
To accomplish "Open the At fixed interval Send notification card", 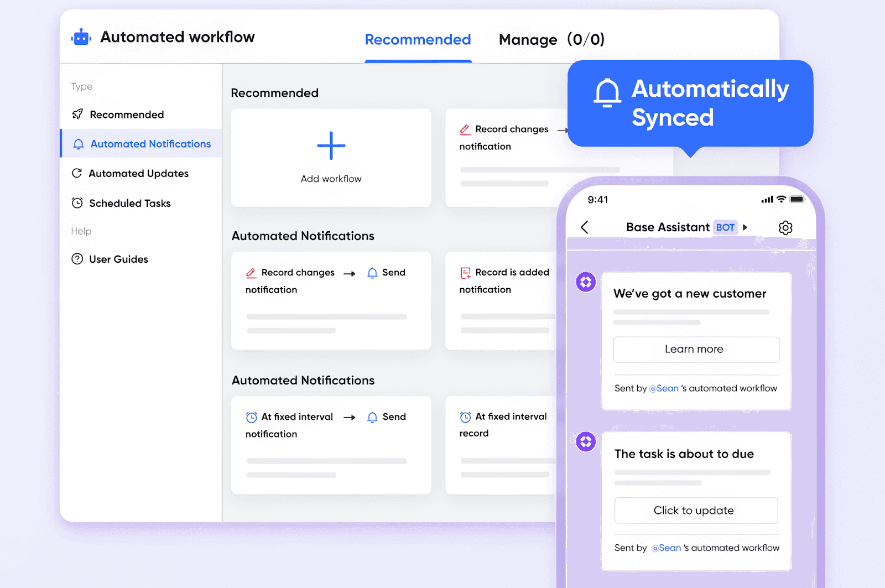I will click(331, 445).
